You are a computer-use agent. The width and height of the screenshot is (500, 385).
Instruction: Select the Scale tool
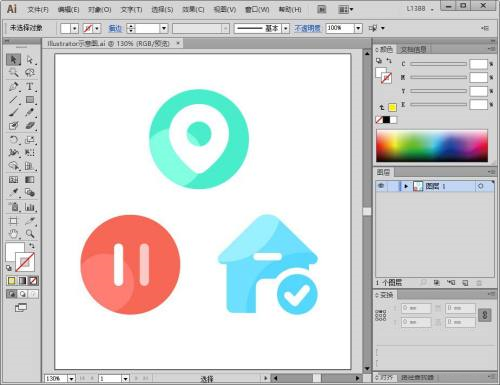(x=30, y=140)
